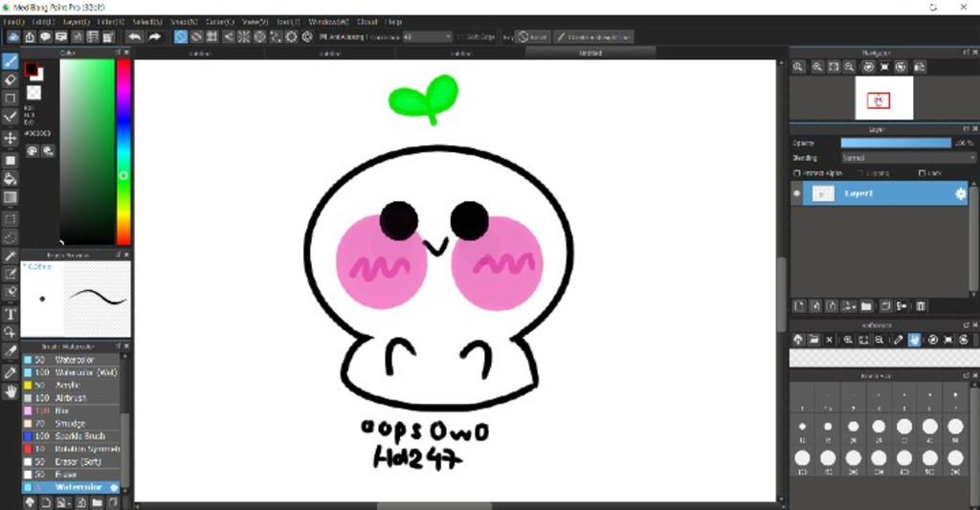Select the Move tool
Image resolution: width=980 pixels, height=510 pixels.
(x=10, y=138)
